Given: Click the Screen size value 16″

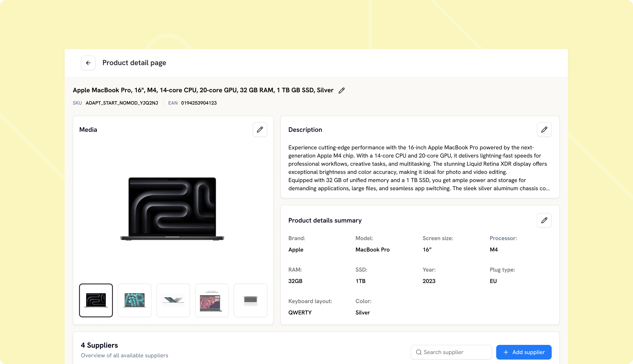Looking at the screenshot, I should pos(427,249).
